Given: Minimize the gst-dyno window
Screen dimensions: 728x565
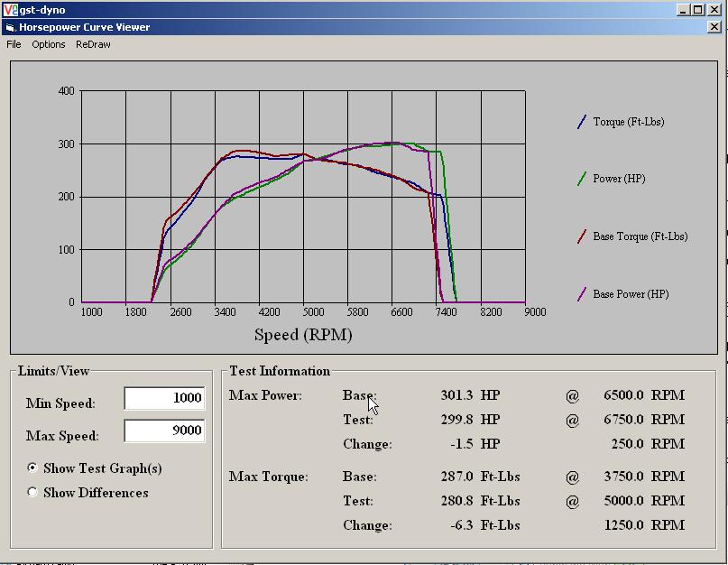Looking at the screenshot, I should click(685, 10).
